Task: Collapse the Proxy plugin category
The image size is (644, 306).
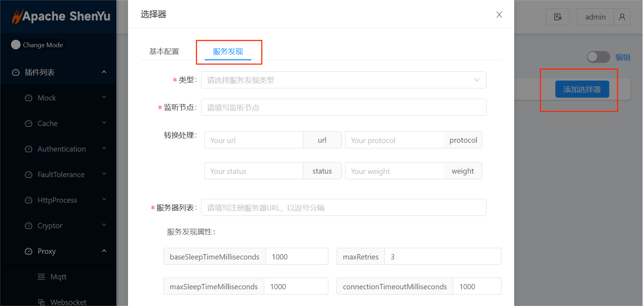Action: (104, 251)
